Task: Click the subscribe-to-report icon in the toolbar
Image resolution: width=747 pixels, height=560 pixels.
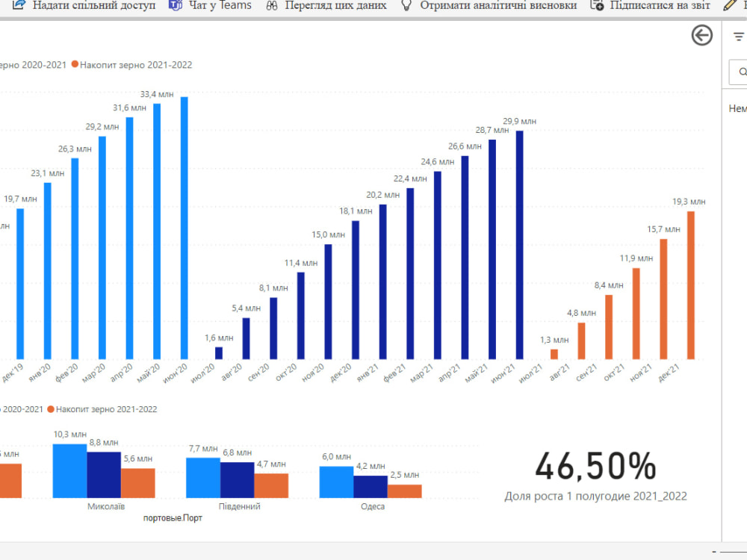Action: point(598,5)
